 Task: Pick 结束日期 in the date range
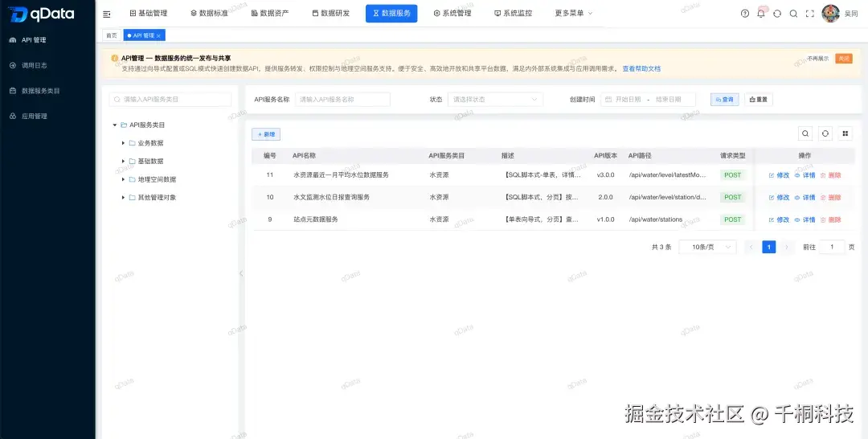click(668, 100)
